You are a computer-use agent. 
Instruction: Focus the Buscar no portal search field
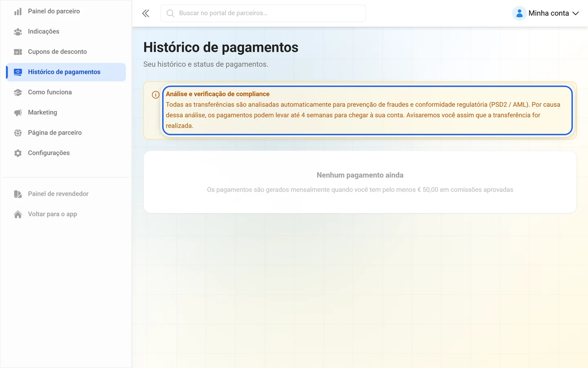(263, 13)
